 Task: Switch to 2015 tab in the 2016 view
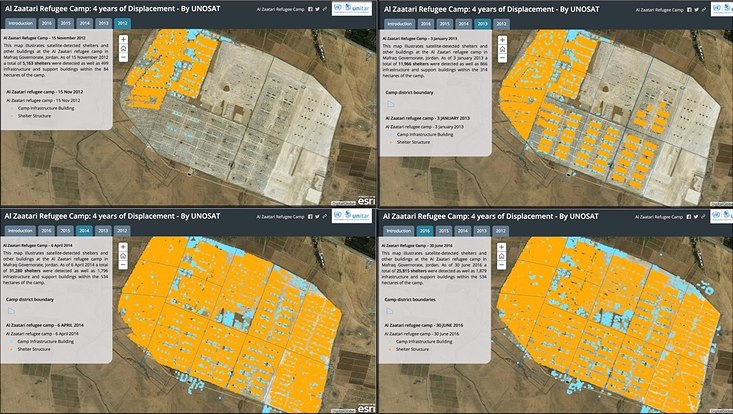coord(444,231)
